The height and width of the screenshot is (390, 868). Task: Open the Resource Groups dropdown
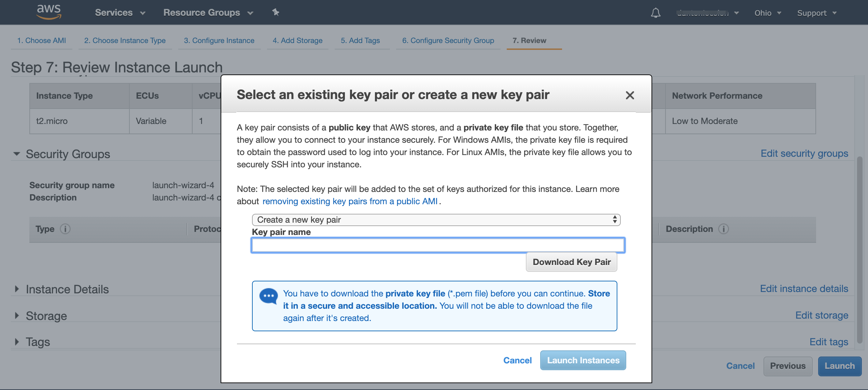click(x=208, y=13)
